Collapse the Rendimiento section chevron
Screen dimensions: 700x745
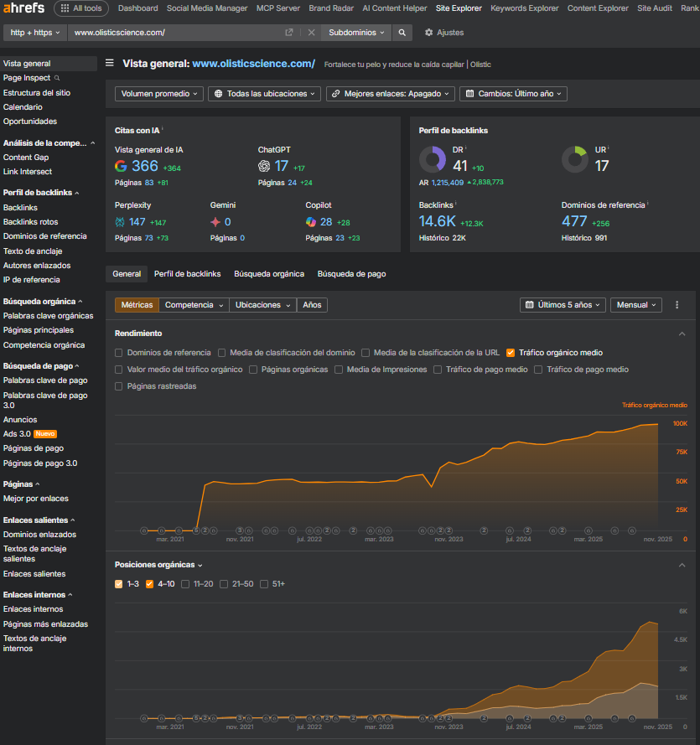click(682, 334)
